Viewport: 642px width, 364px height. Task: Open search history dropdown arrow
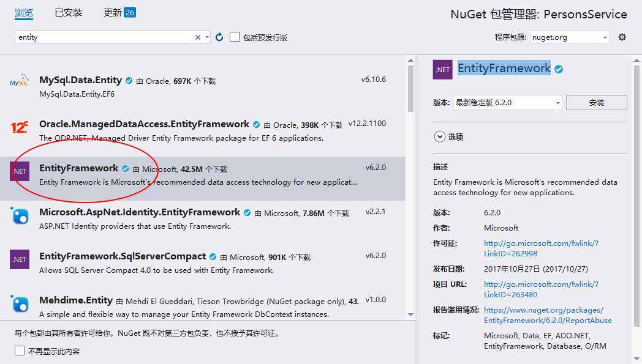click(207, 37)
